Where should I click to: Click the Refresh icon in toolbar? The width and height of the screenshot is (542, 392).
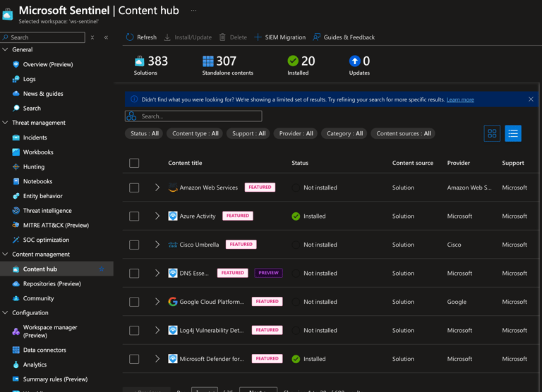pyautogui.click(x=130, y=37)
